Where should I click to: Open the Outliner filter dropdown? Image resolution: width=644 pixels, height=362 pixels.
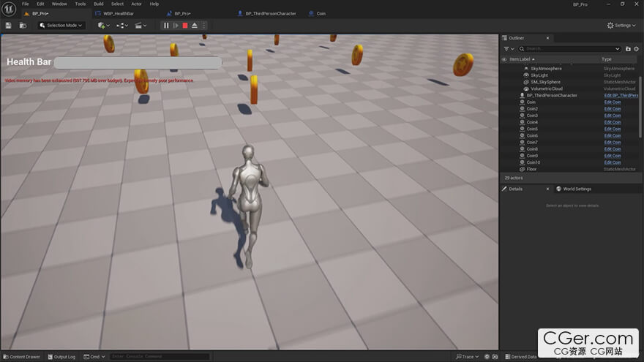[508, 49]
